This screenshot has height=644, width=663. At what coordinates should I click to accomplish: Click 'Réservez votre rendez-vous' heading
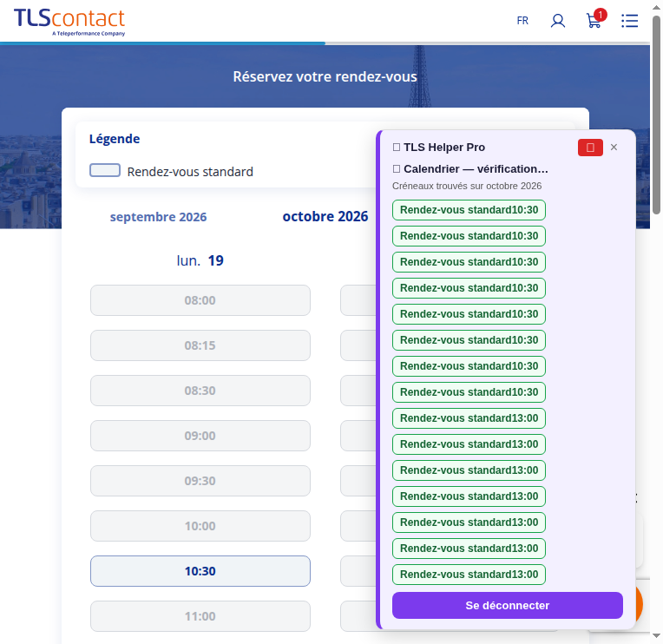pyautogui.click(x=325, y=76)
